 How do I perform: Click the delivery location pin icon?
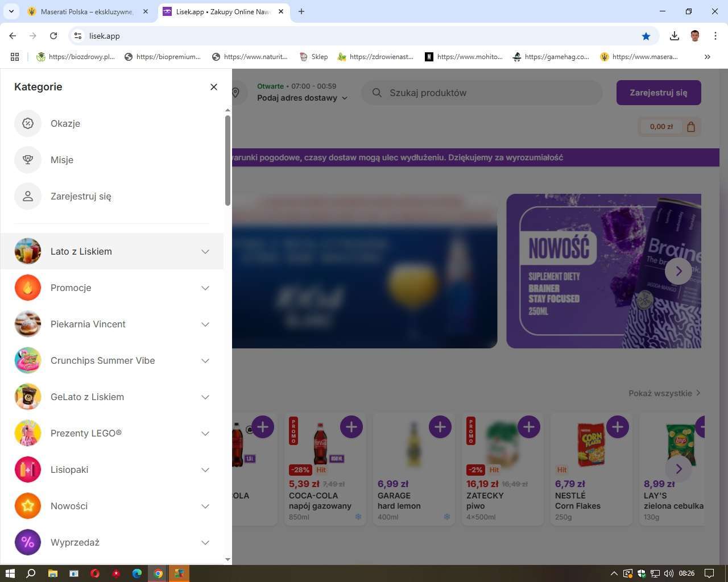236,93
